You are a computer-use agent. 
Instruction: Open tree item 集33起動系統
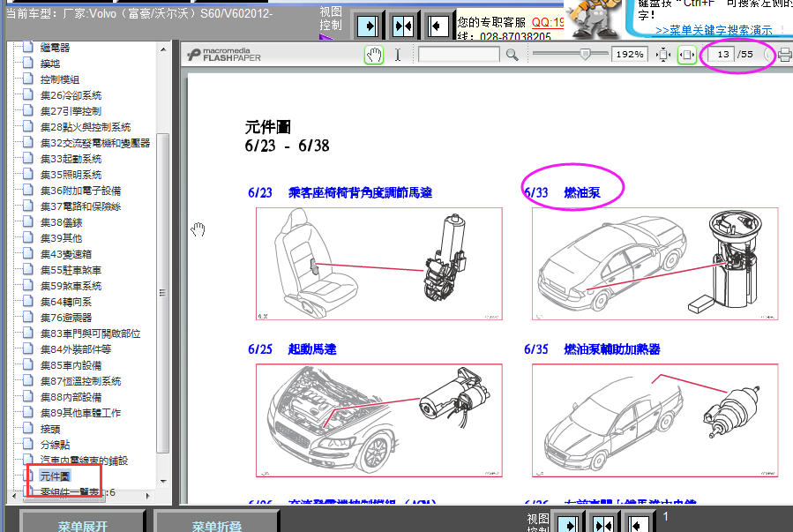tap(71, 159)
